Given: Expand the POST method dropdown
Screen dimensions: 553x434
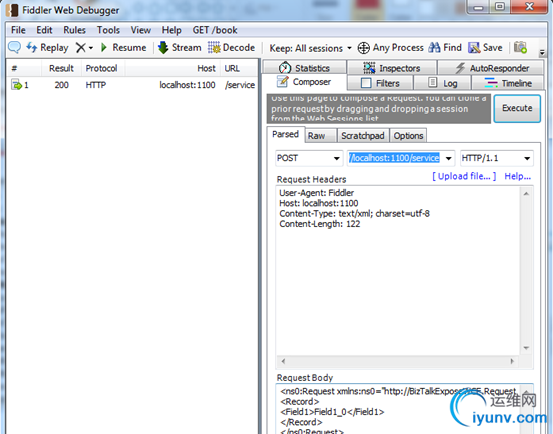Looking at the screenshot, I should 337,158.
